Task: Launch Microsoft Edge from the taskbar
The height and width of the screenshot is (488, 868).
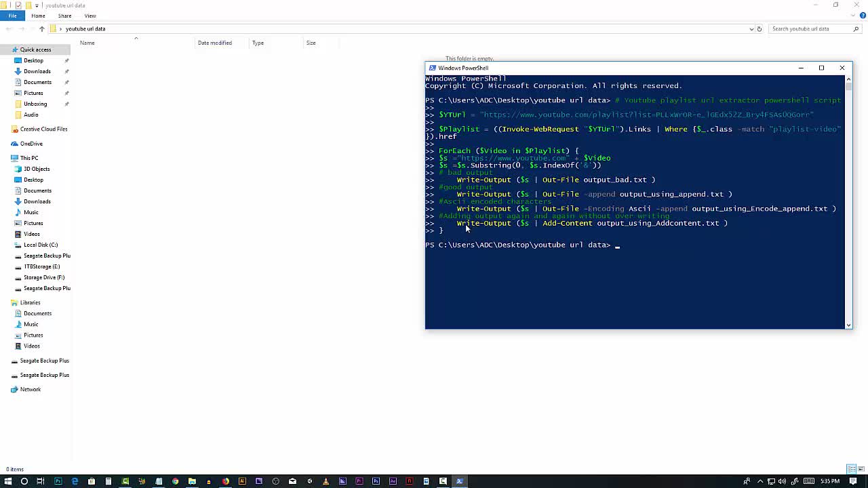Action: click(75, 481)
